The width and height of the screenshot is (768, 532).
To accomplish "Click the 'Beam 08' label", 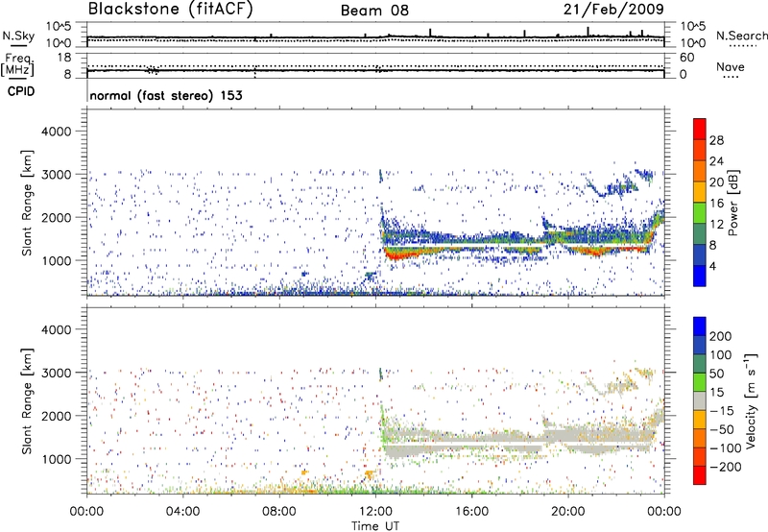I will pyautogui.click(x=374, y=11).
